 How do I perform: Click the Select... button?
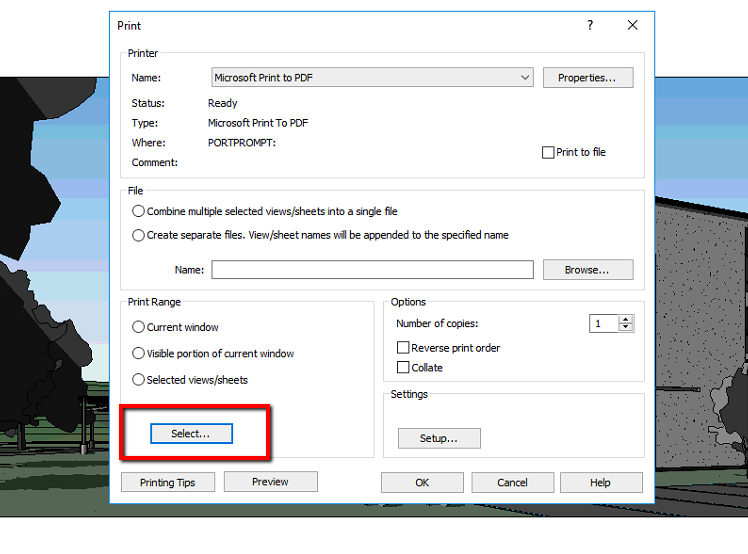191,433
